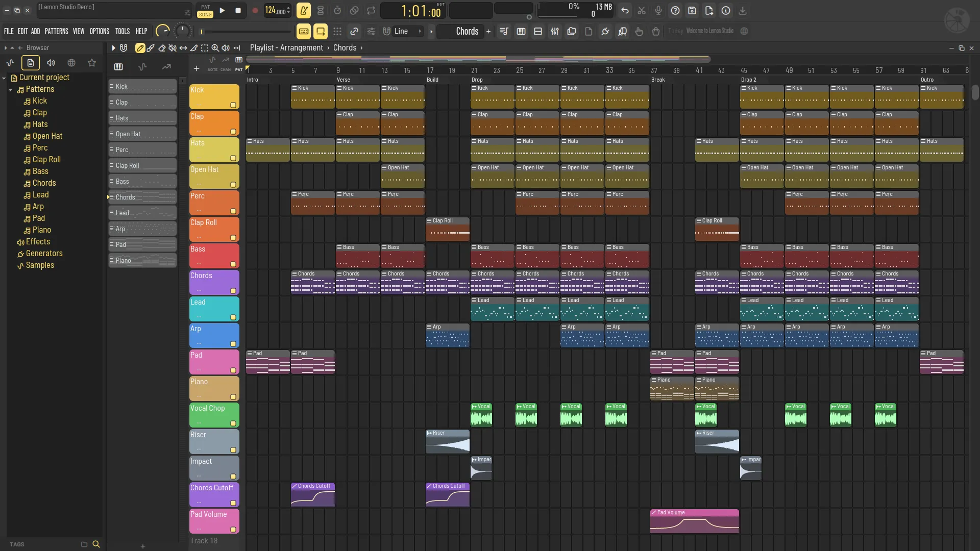This screenshot has height=551, width=980.
Task: Open the mixer faders icon
Action: [x=555, y=32]
